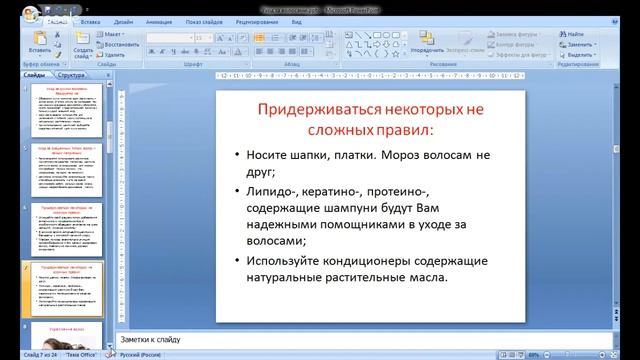Apply bold formatting (Ж)
This screenshot has width=640, height=360.
(x=152, y=51)
